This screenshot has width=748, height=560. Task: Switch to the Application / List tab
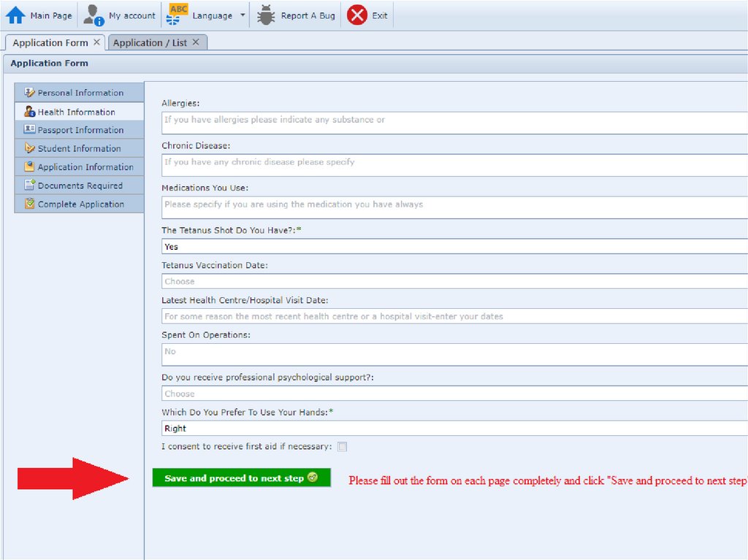pyautogui.click(x=150, y=42)
